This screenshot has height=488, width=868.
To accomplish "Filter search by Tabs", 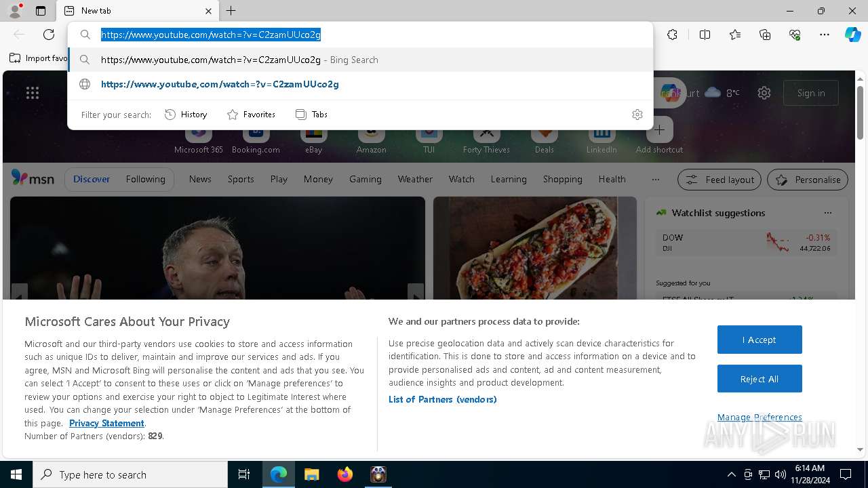I will click(x=312, y=115).
